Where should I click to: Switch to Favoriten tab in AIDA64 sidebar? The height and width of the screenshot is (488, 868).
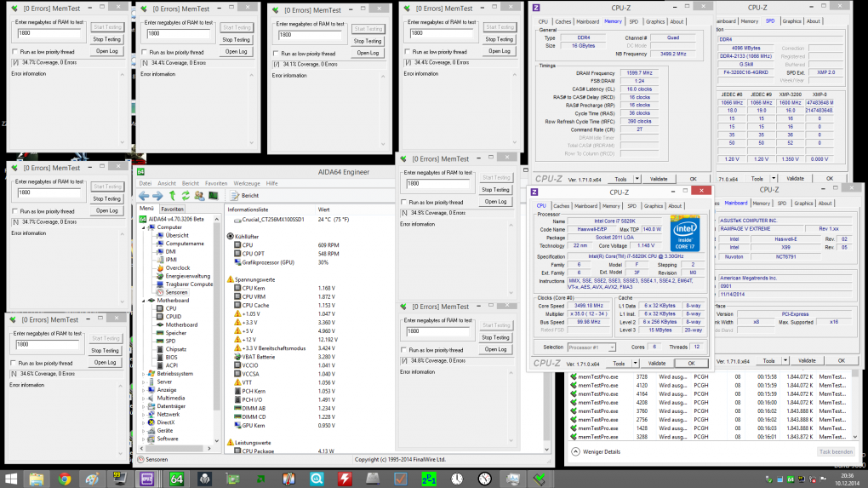tap(172, 209)
